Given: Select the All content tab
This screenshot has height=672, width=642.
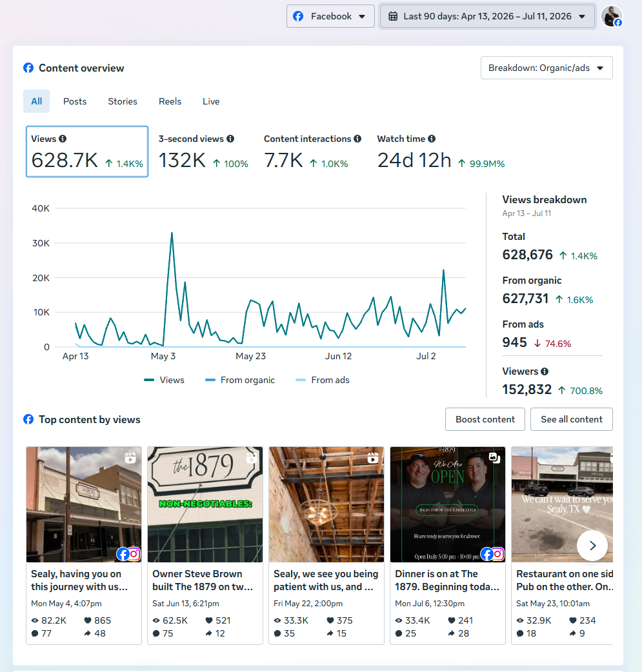Looking at the screenshot, I should [36, 101].
